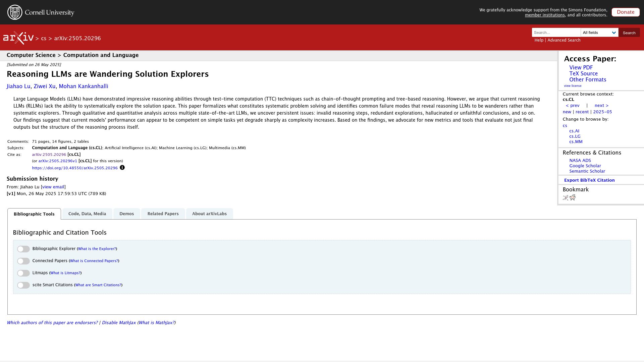Image resolution: width=644 pixels, height=362 pixels.
Task: Browse by cs.MM category
Action: (x=576, y=142)
